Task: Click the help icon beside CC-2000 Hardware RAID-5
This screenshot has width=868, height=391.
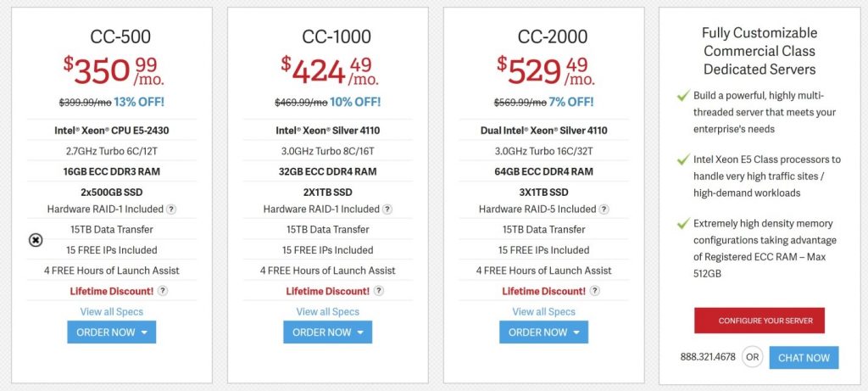Action: click(604, 209)
